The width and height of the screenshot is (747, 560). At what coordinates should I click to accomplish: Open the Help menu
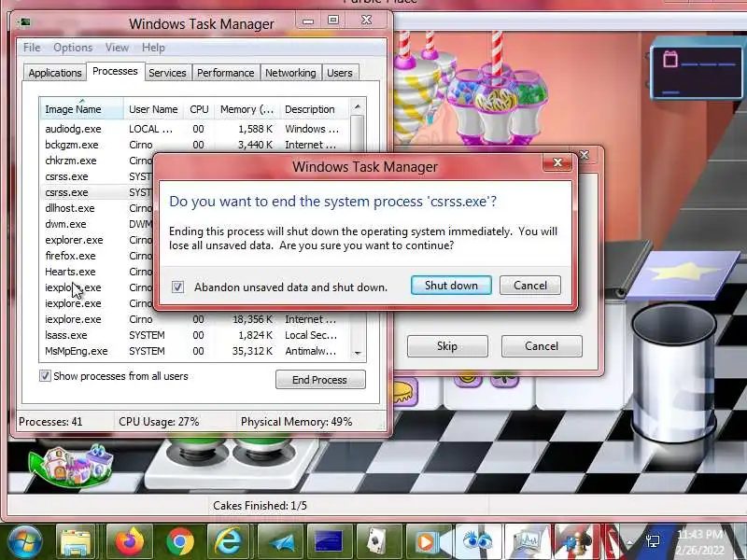click(153, 48)
